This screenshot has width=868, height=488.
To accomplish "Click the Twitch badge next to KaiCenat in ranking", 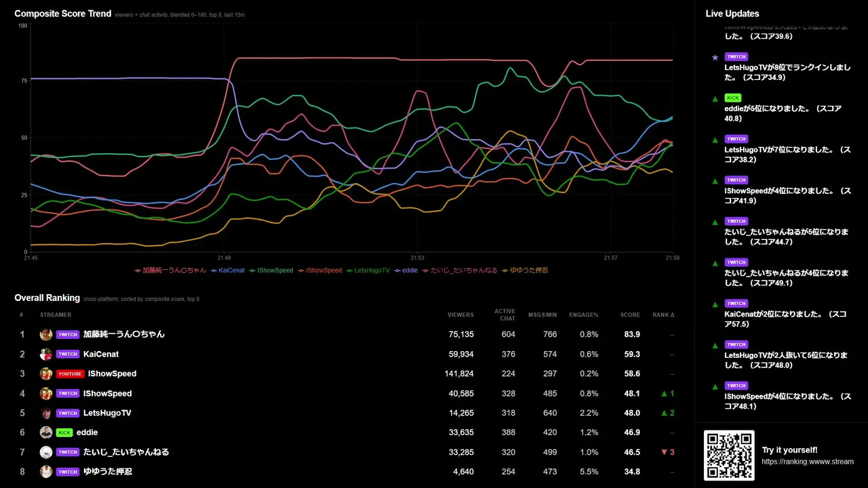I will [68, 354].
